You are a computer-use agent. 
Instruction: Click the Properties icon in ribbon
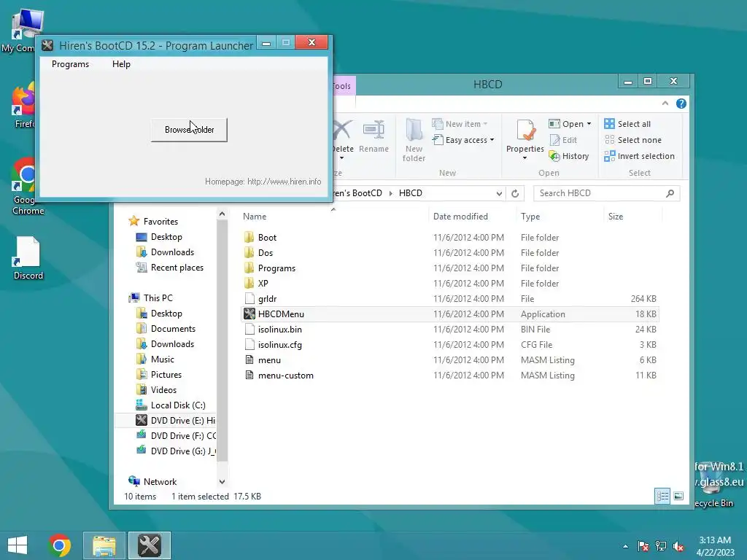coord(525,131)
